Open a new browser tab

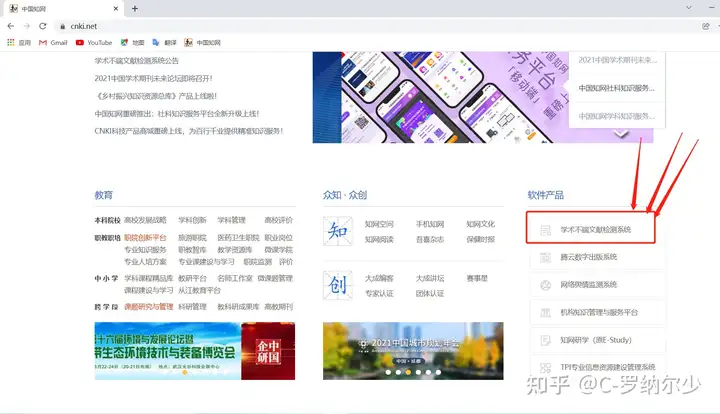(x=135, y=8)
